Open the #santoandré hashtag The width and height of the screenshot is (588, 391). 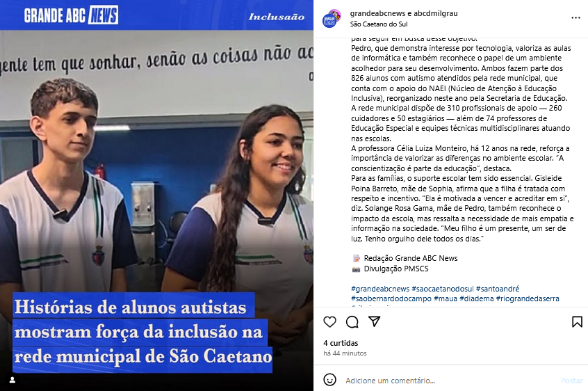click(498, 289)
